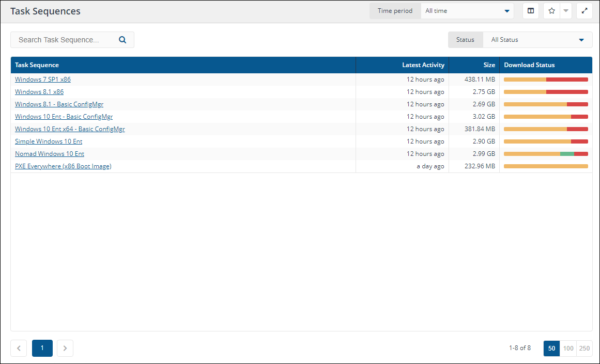The width and height of the screenshot is (600, 364).
Task: Open Nomad Windows 10 Ent link
Action: pos(50,154)
